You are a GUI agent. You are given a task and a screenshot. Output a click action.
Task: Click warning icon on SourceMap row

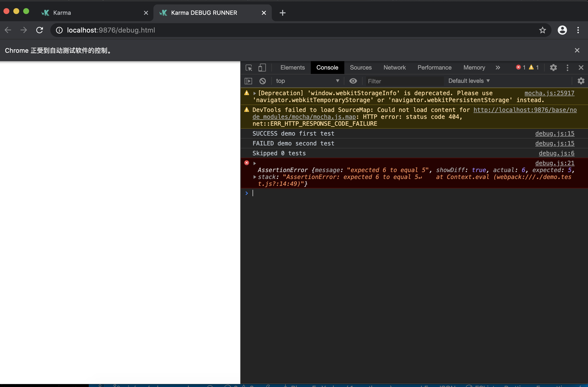click(x=247, y=110)
